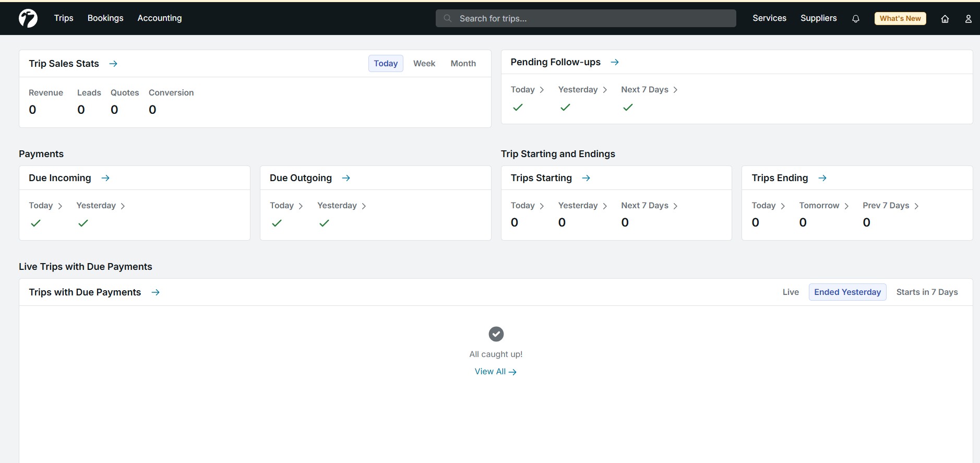Open the user profile icon
The width and height of the screenshot is (980, 463).
click(969, 19)
